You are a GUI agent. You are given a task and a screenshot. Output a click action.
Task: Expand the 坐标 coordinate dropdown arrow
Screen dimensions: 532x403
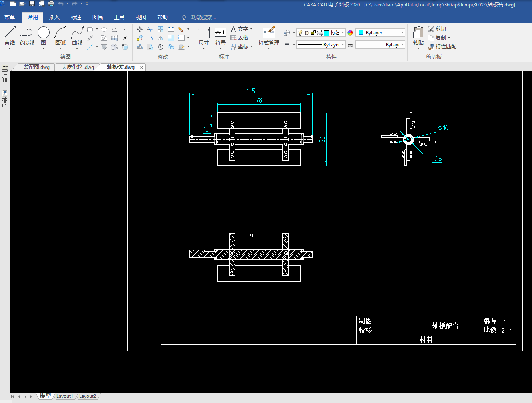tap(251, 47)
